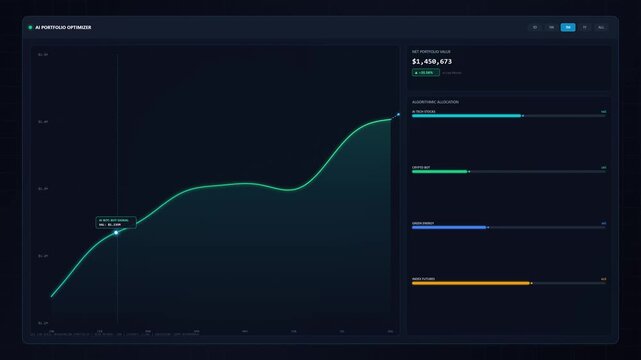This screenshot has width=641, height=360.
Task: Select the ALL time range button
Action: pos(601,27)
